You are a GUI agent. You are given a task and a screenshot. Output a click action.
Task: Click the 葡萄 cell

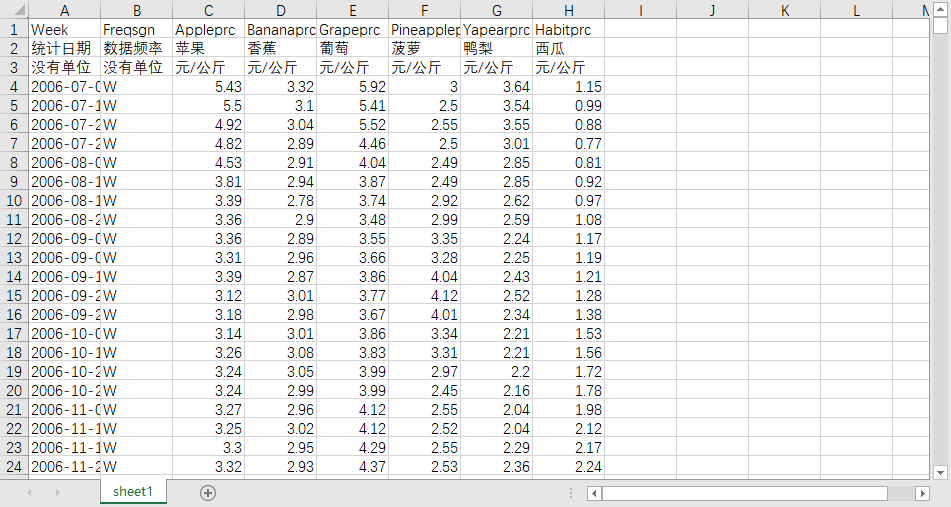click(353, 48)
